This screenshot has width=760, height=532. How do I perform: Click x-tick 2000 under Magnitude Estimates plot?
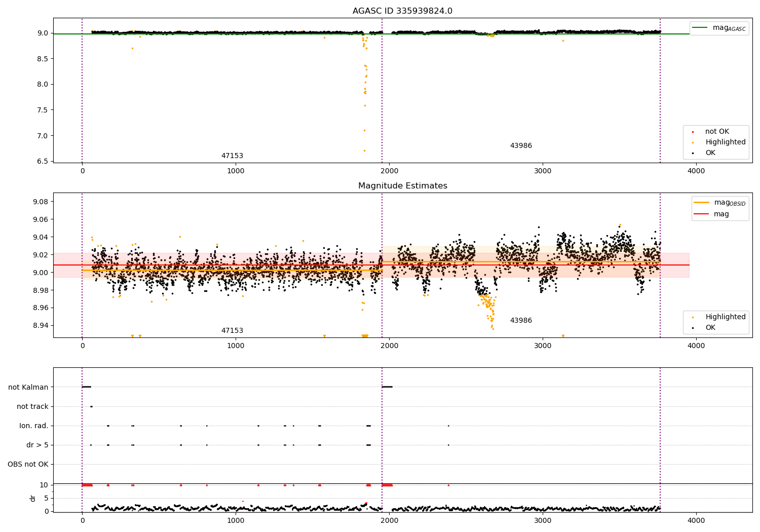click(x=389, y=346)
